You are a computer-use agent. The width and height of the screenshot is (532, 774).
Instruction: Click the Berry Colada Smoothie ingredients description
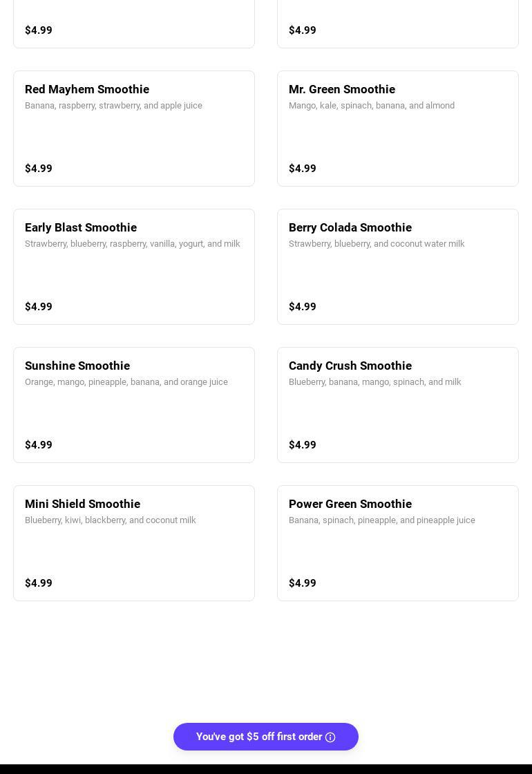point(377,244)
